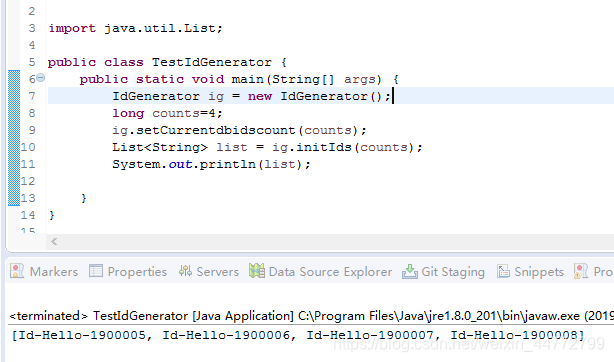Screen dimensions: 614x362
Task: Switch to the Snippets tab
Action: [x=531, y=272]
